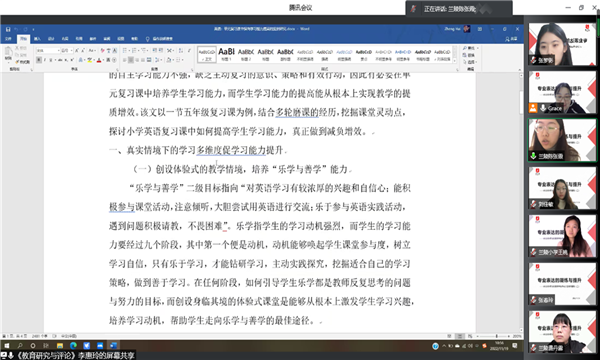600x360 pixels.
Task: Toggle italic formatting
Action: 45,60
